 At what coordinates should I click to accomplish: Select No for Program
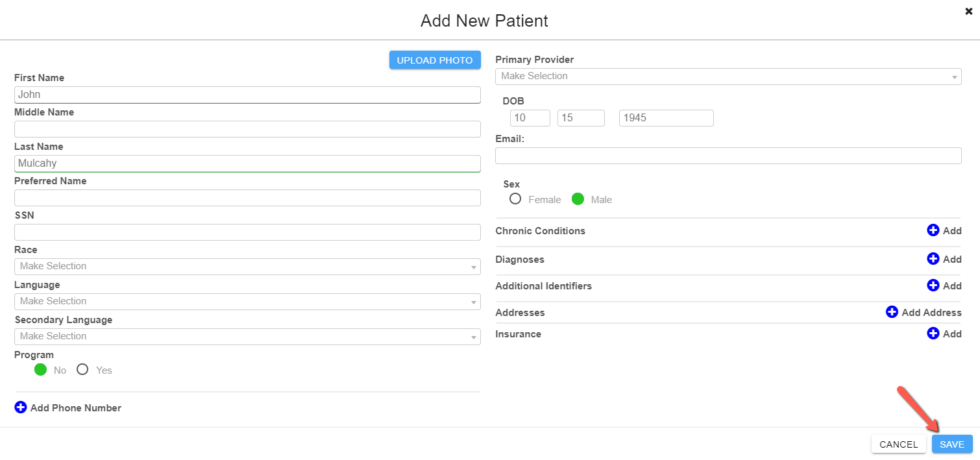40,369
